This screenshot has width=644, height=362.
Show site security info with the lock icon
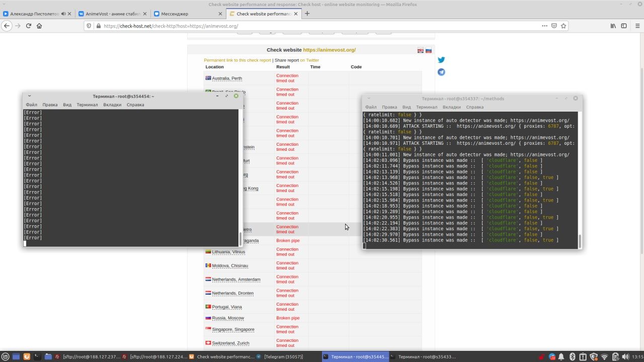pyautogui.click(x=98, y=26)
